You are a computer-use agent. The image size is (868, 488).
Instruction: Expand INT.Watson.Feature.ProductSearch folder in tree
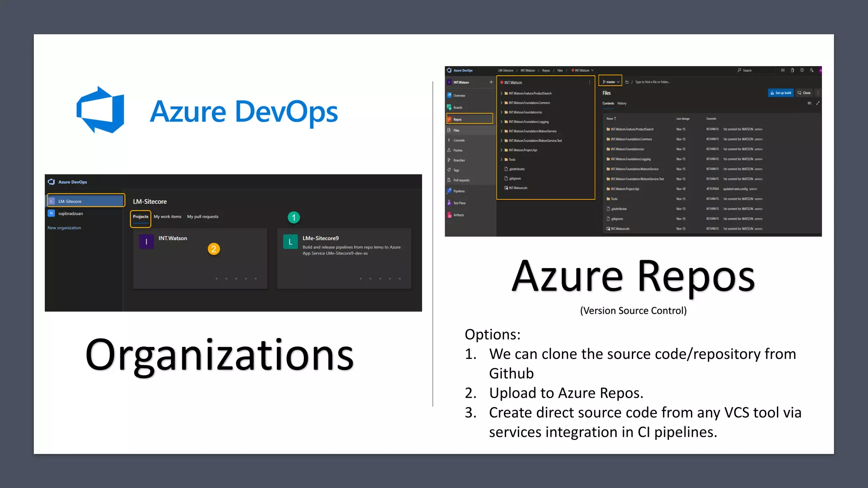point(501,93)
